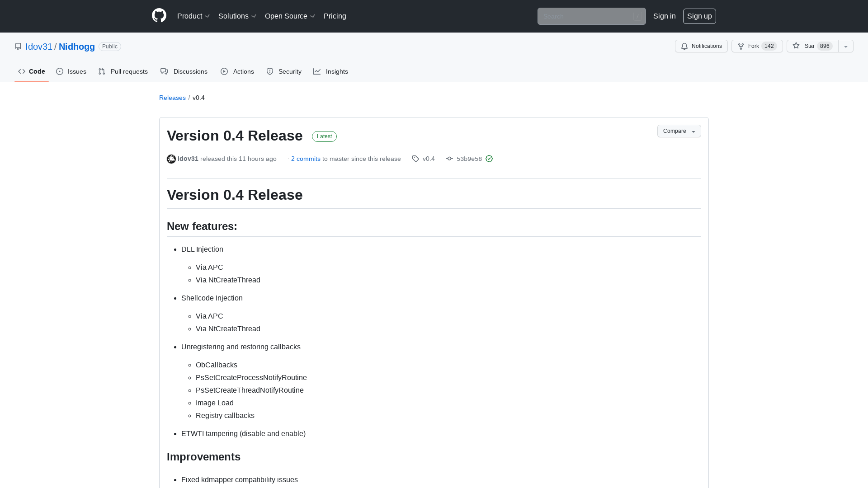Screen dimensions: 868x488
Task: Click the 'released this 11 hours ago' text
Action: [238, 159]
